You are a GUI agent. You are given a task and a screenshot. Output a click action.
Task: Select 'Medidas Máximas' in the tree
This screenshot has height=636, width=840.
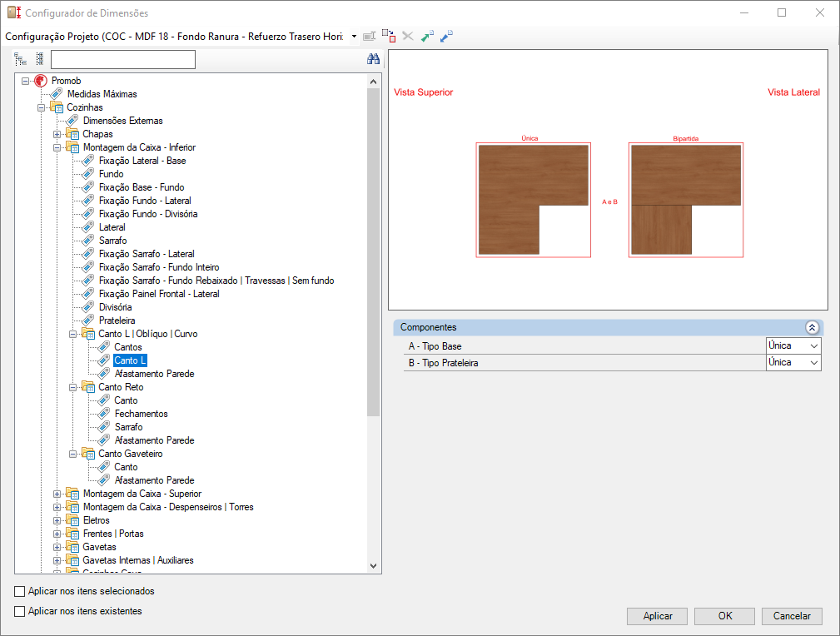tap(102, 94)
